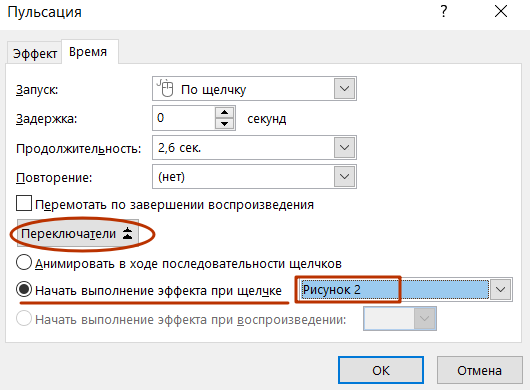Open the Рисунок 2 trigger object dropdown
The image size is (530, 390).
coord(500,290)
